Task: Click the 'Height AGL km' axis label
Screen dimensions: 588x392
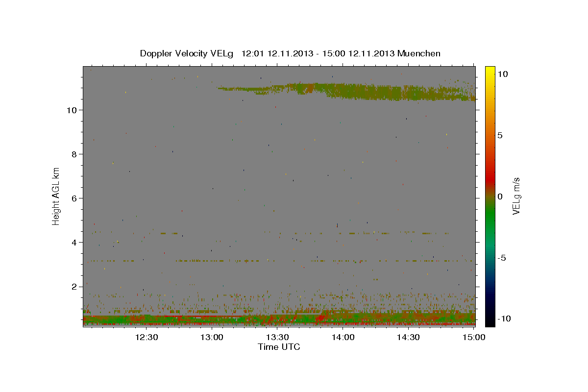Action: [x=56, y=196]
